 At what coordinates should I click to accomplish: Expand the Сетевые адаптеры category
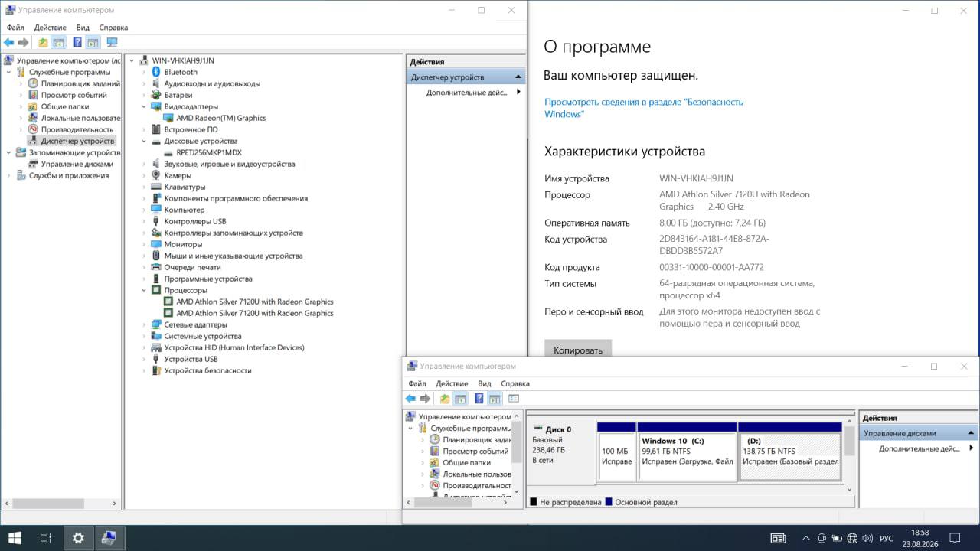click(144, 324)
